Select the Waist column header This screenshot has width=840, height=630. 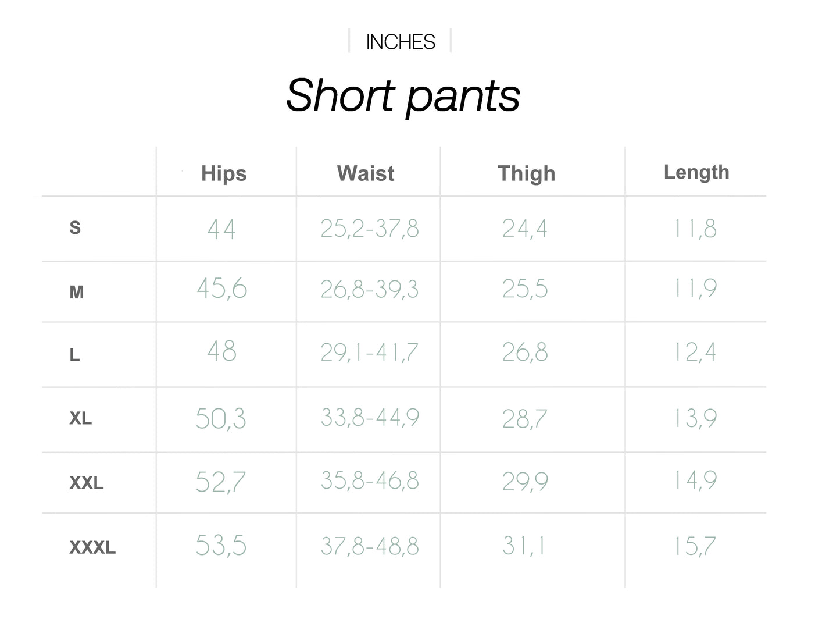coord(366,173)
